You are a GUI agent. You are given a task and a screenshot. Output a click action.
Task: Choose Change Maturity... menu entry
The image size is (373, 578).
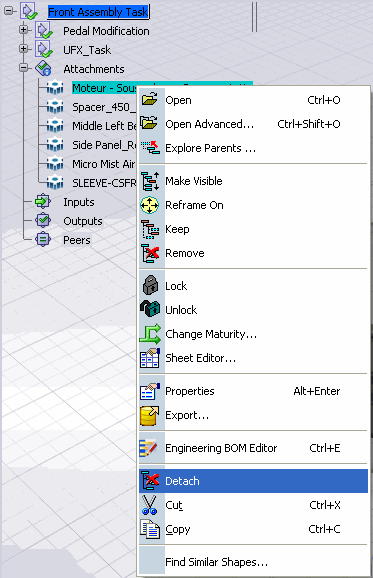click(x=254, y=334)
